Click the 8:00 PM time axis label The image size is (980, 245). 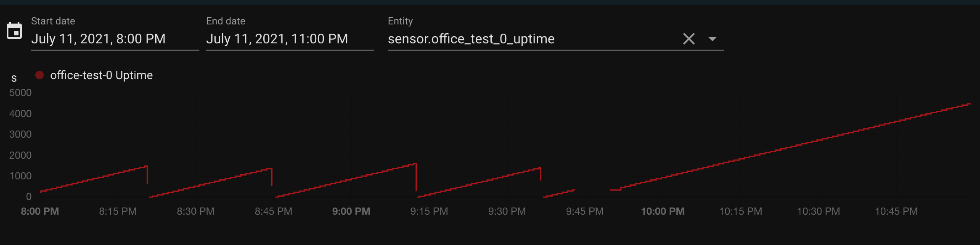(x=40, y=211)
